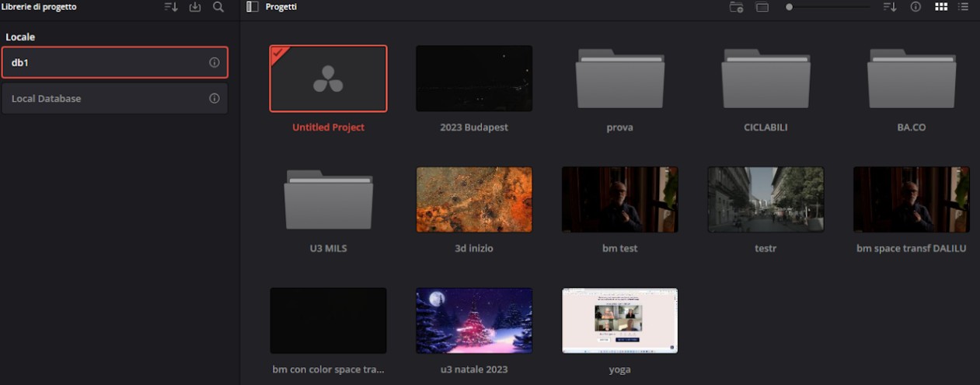Create a new folder in Progetti
This screenshot has width=980, height=385.
737,7
